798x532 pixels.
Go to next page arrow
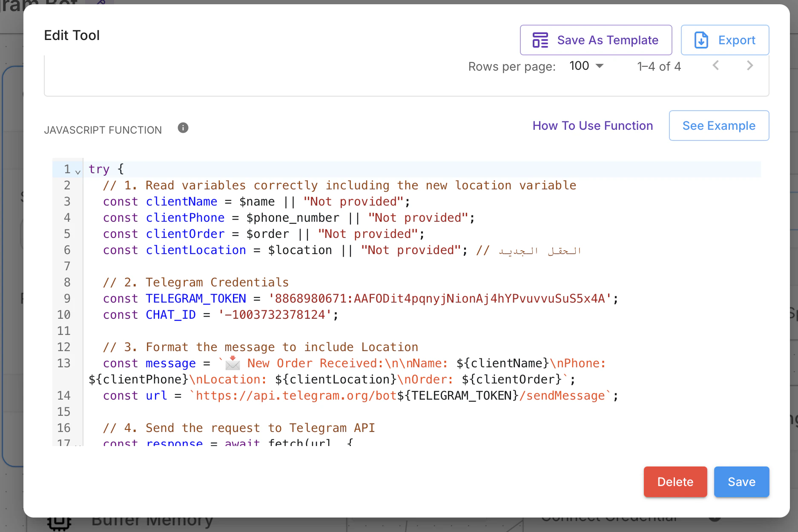750,66
